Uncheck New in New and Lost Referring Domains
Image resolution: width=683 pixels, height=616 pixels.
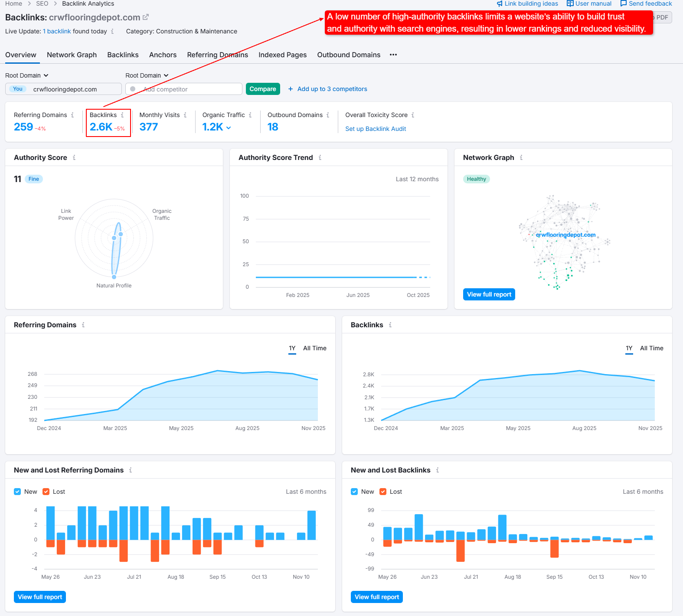(17, 492)
